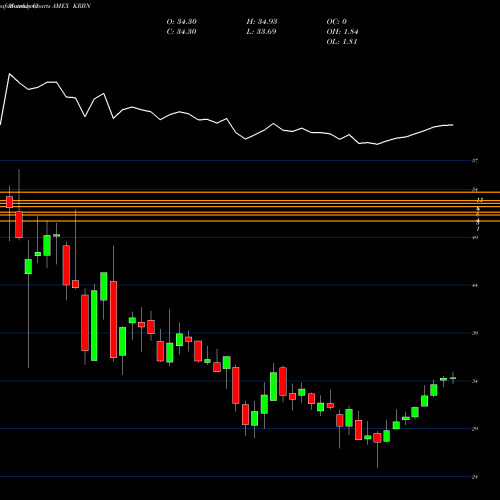Select the 'OC: 0' readout

tap(336, 22)
